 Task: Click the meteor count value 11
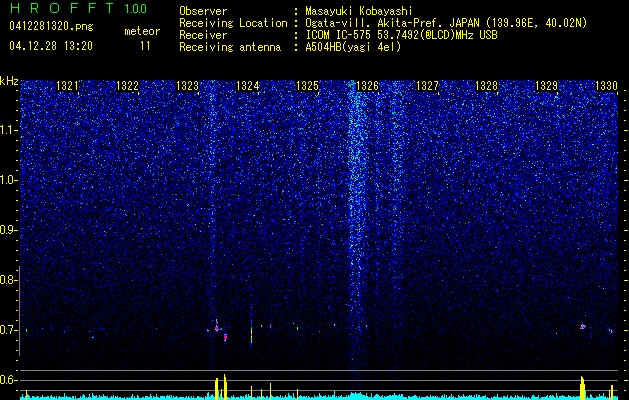coord(145,46)
